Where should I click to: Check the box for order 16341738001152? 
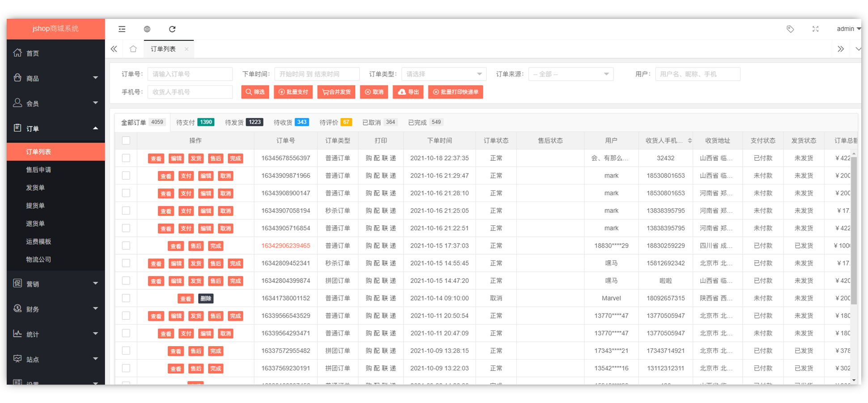point(126,298)
